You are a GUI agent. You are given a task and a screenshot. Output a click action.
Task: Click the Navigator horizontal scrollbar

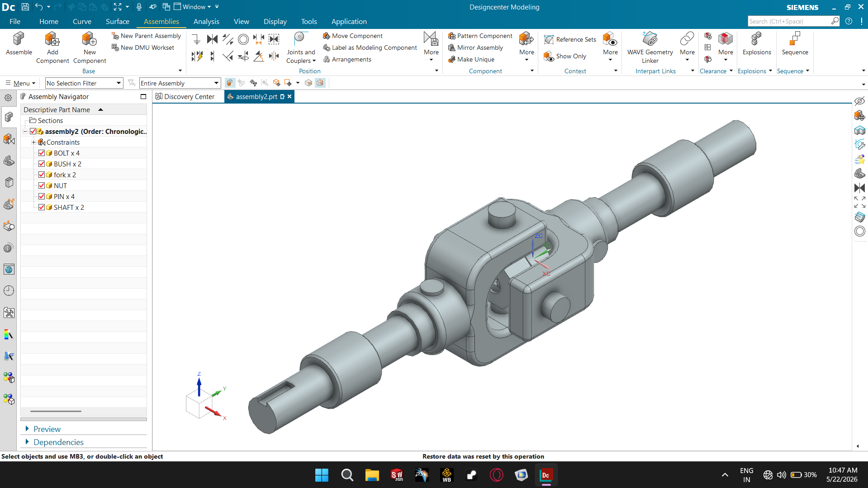[56, 411]
